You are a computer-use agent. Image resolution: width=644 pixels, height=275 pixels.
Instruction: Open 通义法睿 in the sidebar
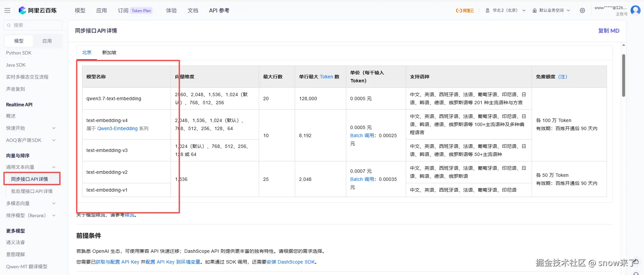pos(15,242)
